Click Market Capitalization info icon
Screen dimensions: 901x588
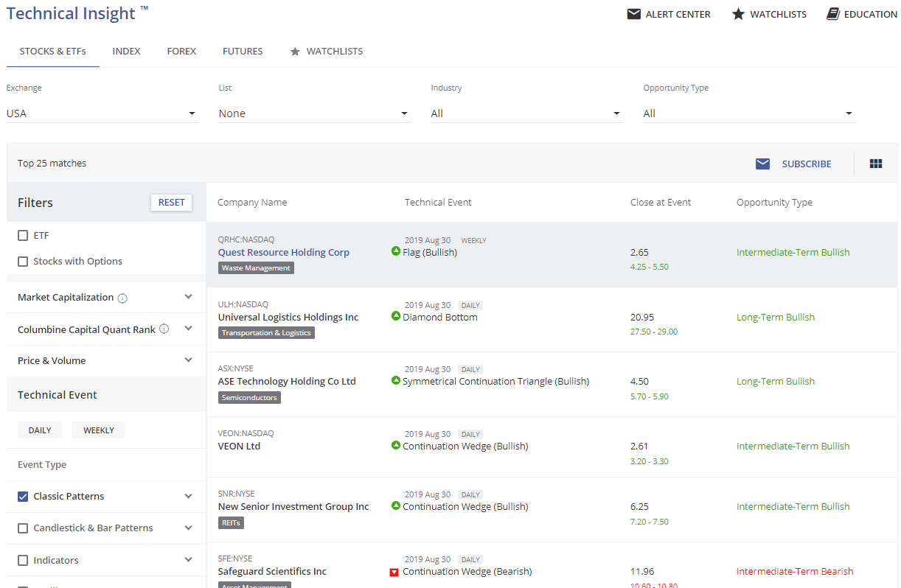[122, 298]
